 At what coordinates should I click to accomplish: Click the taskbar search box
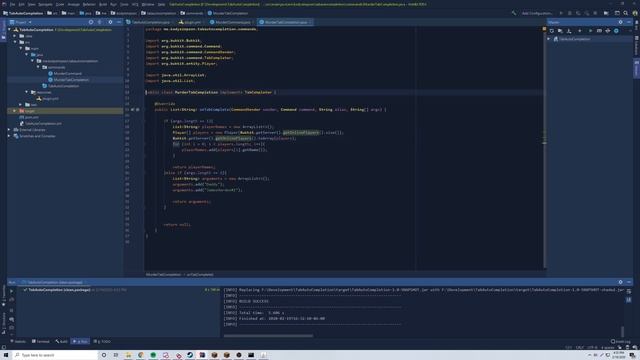pyautogui.click(x=56, y=355)
